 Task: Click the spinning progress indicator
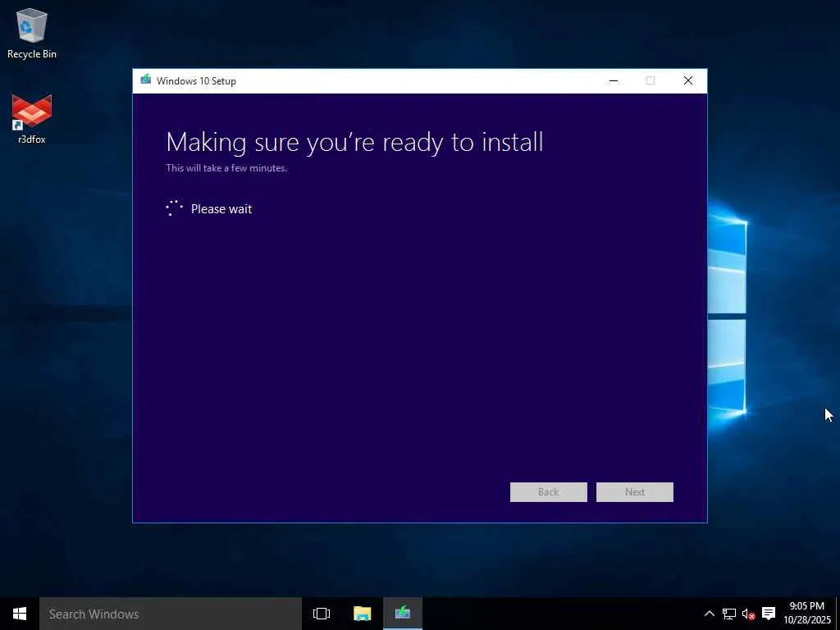point(174,208)
